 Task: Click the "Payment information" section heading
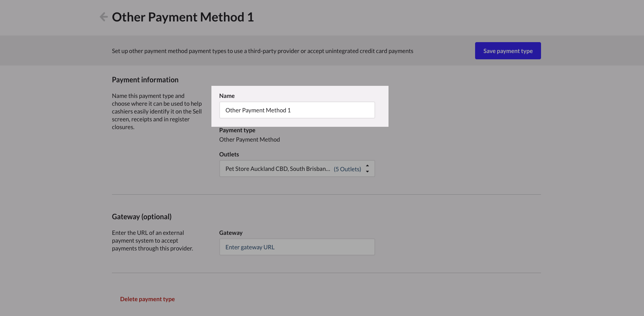[x=145, y=80]
